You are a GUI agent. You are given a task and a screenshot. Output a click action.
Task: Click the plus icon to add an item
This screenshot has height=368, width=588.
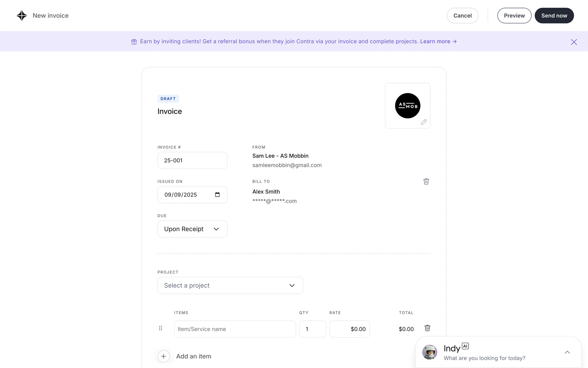point(164,356)
